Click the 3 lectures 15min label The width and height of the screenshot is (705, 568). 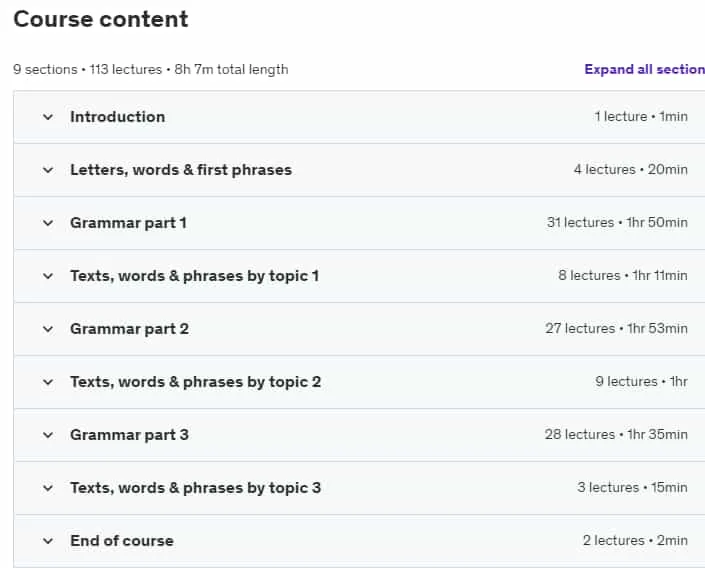632,487
